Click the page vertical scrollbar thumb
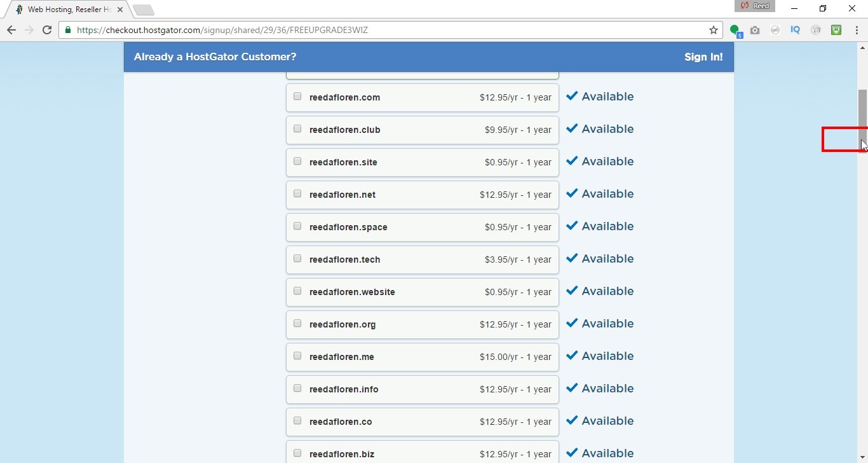Viewport: 868px width, 463px height. tap(862, 120)
